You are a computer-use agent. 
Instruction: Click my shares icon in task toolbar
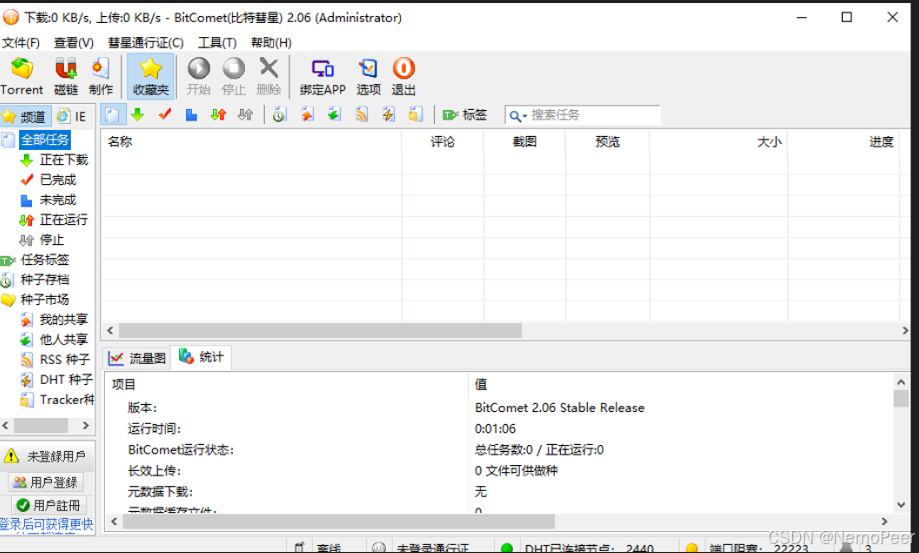307,114
